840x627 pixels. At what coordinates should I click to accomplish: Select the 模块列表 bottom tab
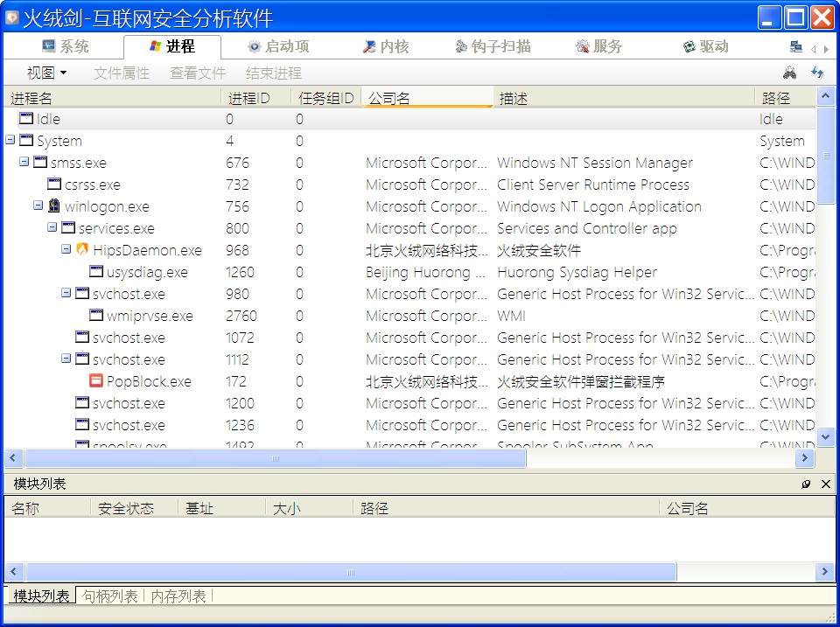pos(41,596)
